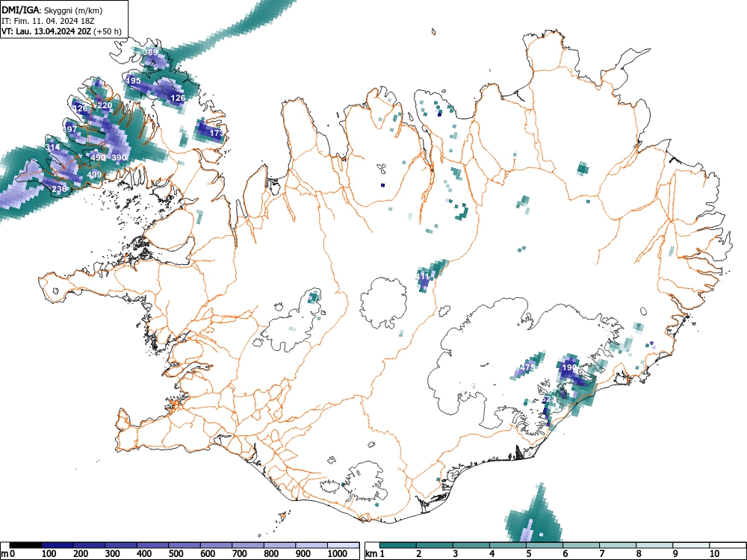Viewport: 747px width, 560px height.
Task: Click the 7 label on km legend
Action: coord(602,554)
